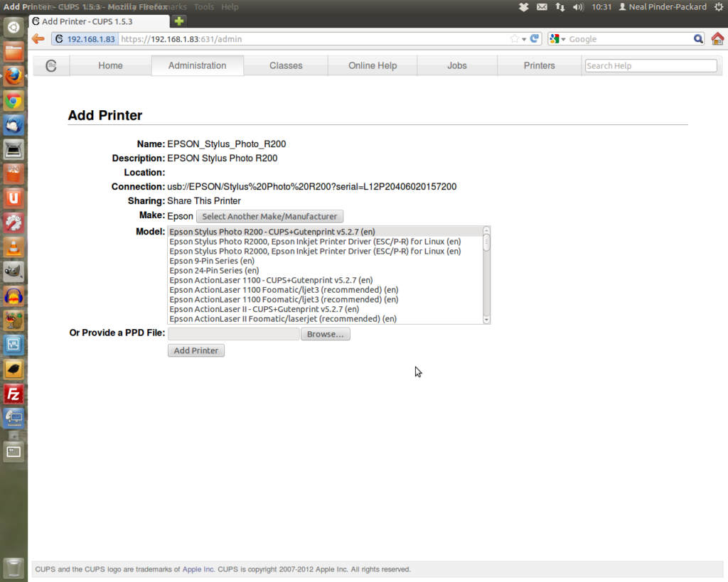Open the workspace switcher in the dock
The image size is (728, 582).
[14, 451]
